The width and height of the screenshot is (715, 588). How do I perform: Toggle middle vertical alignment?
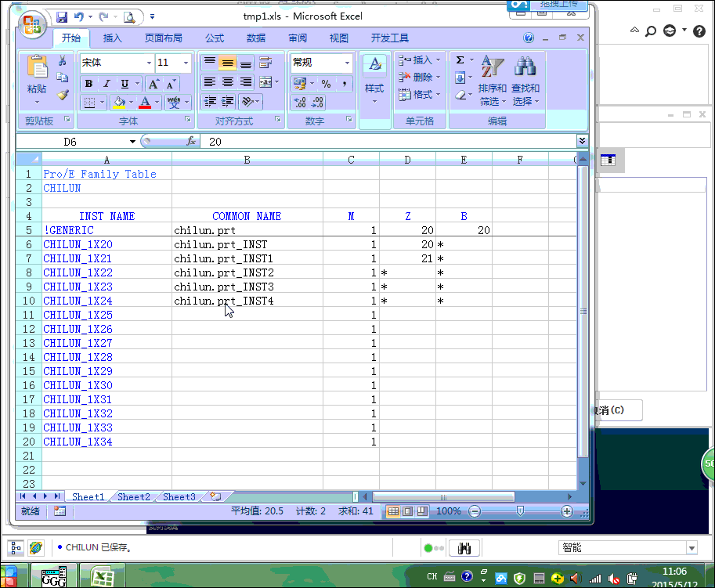[x=228, y=63]
